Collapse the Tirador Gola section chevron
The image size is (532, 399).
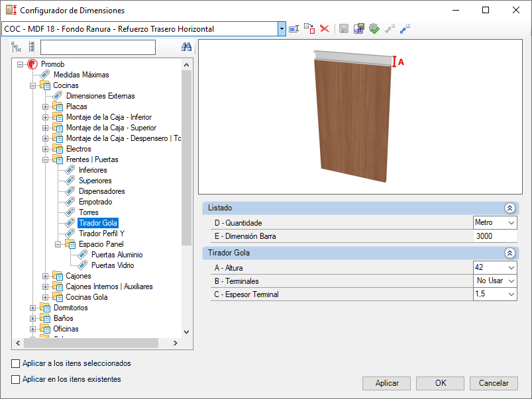point(509,253)
